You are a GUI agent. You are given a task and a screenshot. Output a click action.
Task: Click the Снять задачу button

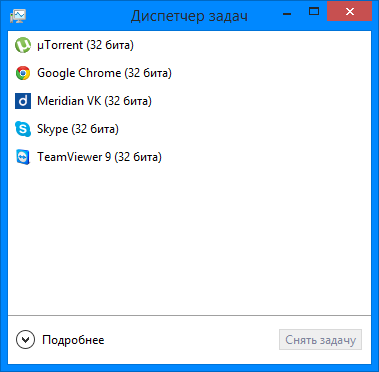click(x=320, y=340)
